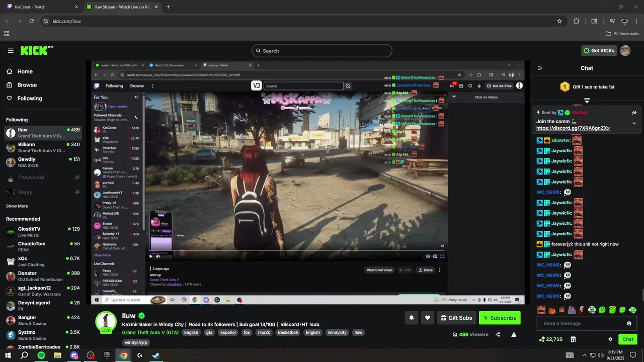Click the stream video player

tap(308, 183)
